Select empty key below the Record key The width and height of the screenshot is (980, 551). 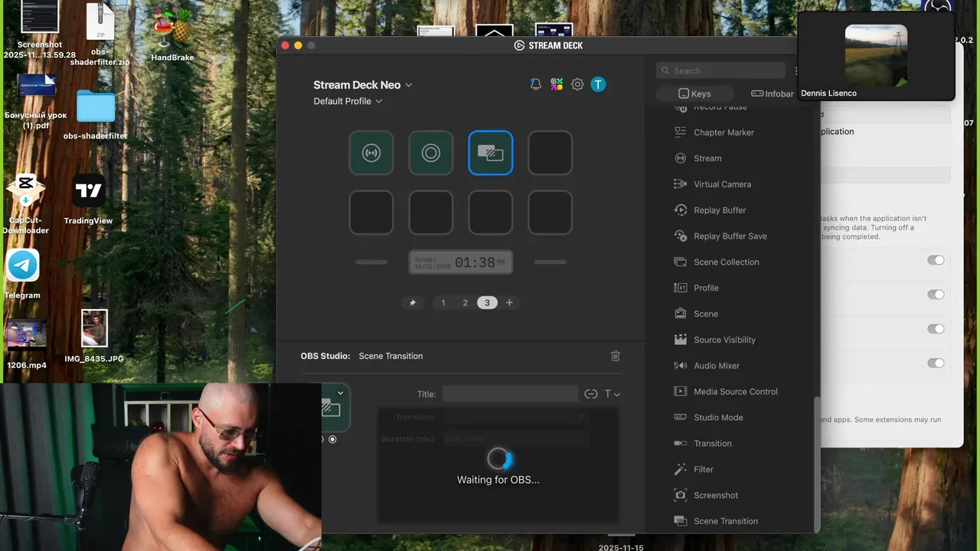431,213
